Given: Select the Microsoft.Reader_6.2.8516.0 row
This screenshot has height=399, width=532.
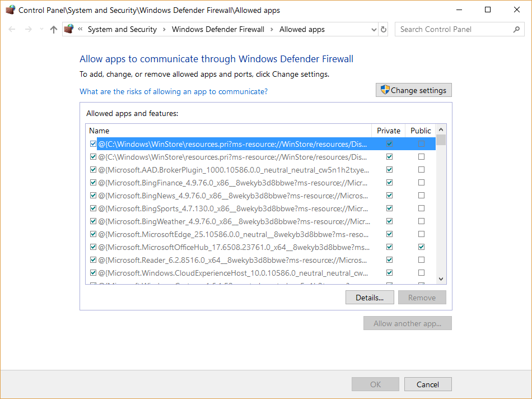Looking at the screenshot, I should tap(260, 260).
